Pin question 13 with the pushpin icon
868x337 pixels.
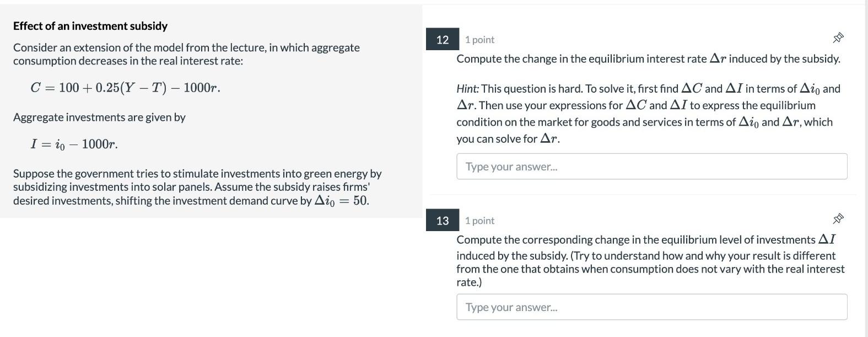coord(838,219)
